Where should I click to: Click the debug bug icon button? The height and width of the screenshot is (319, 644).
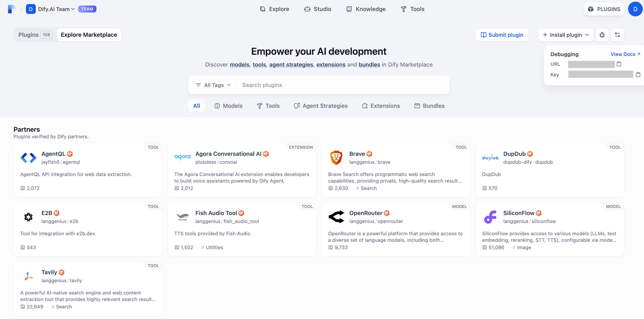[x=602, y=35]
